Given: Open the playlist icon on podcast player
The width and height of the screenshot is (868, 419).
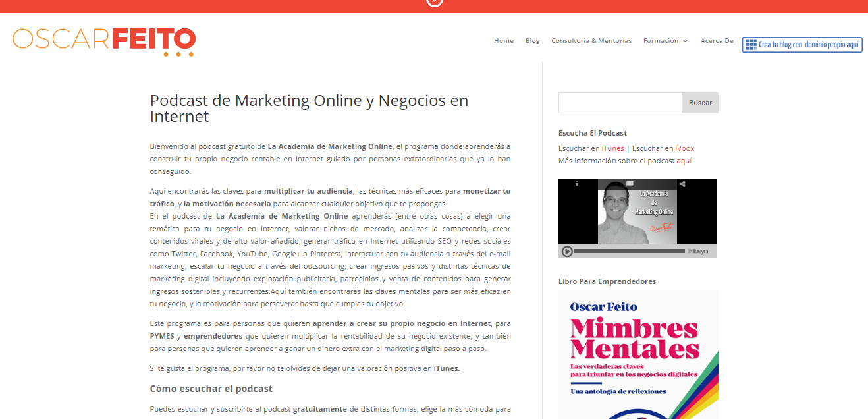Looking at the screenshot, I should 630,184.
